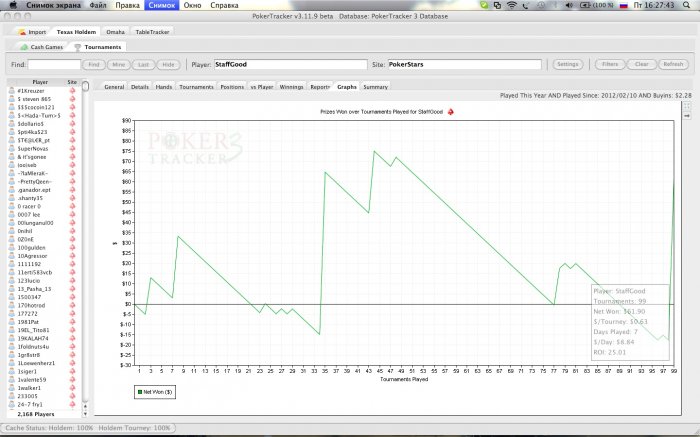Click the avatar icon beside SuperNovas
This screenshot has height=437, width=700.
tap(12, 148)
